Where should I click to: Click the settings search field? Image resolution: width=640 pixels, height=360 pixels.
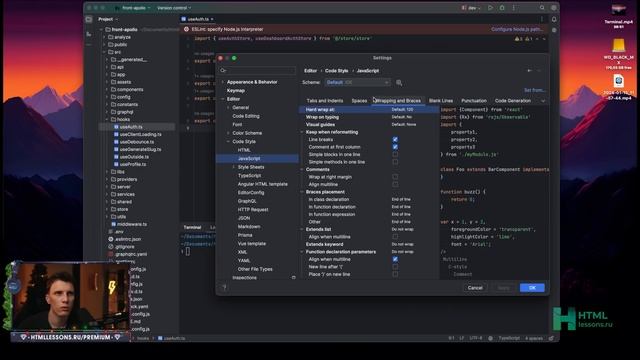tap(257, 71)
